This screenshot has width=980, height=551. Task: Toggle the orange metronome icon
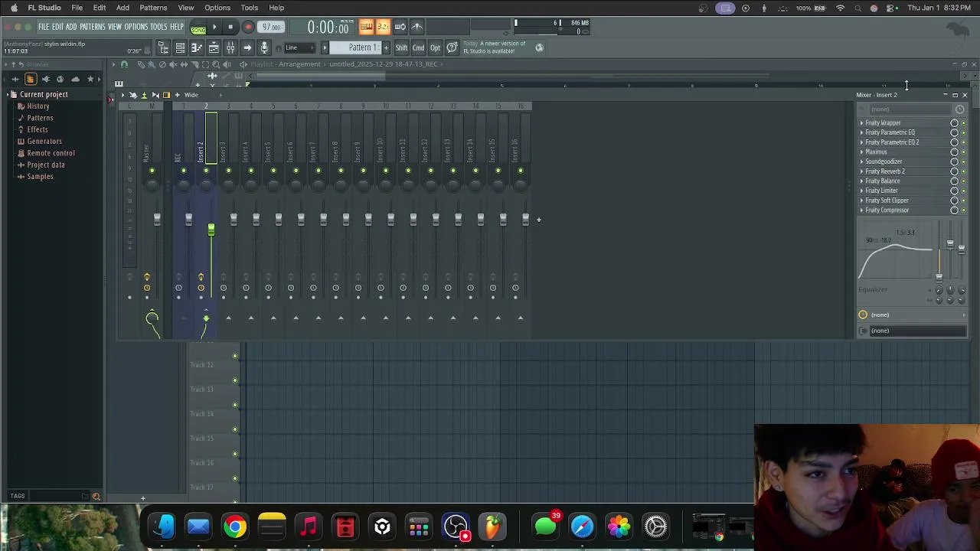coord(366,27)
